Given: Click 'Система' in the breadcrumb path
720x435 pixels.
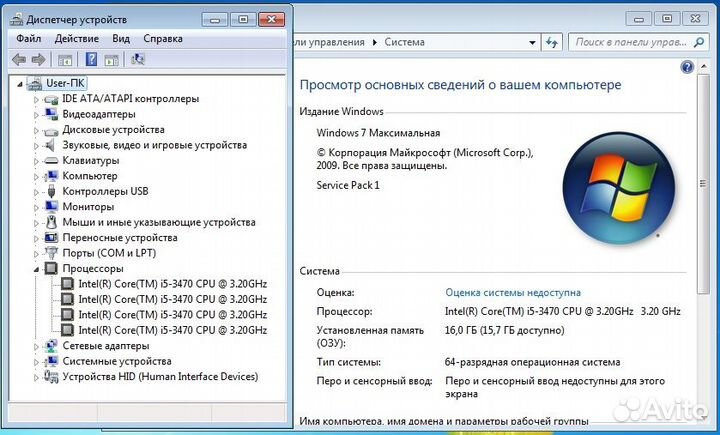Looking at the screenshot, I should 405,42.
